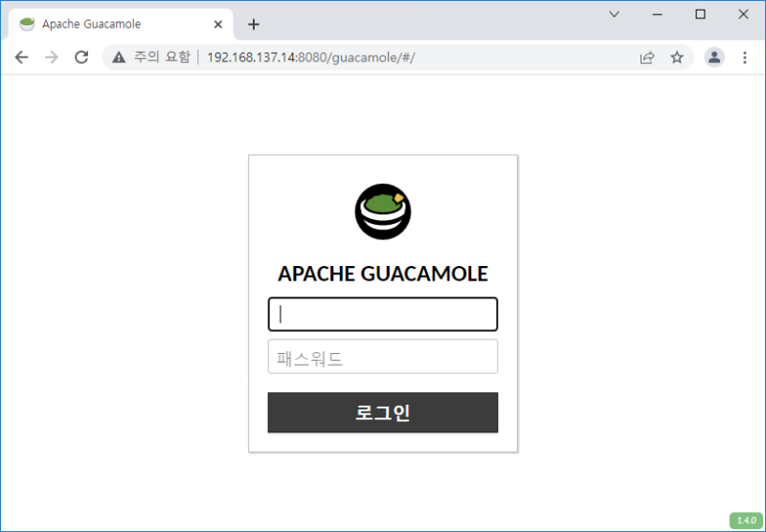766x532 pixels.
Task: Click the 패스워드 password field
Action: click(x=383, y=357)
